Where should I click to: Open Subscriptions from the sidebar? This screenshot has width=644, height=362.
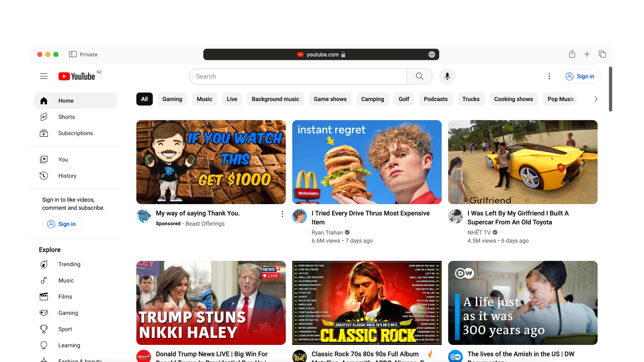click(x=75, y=133)
